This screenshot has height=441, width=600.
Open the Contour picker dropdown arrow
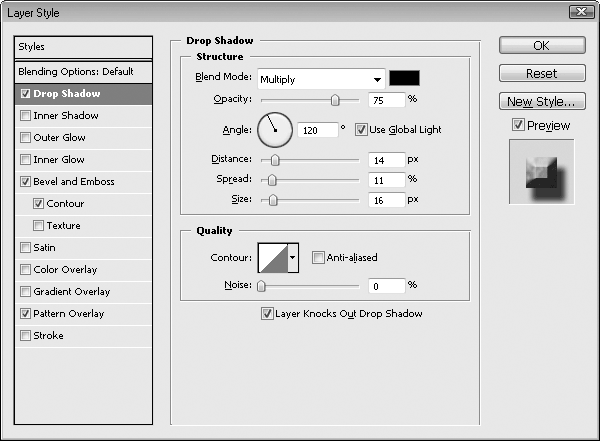293,258
